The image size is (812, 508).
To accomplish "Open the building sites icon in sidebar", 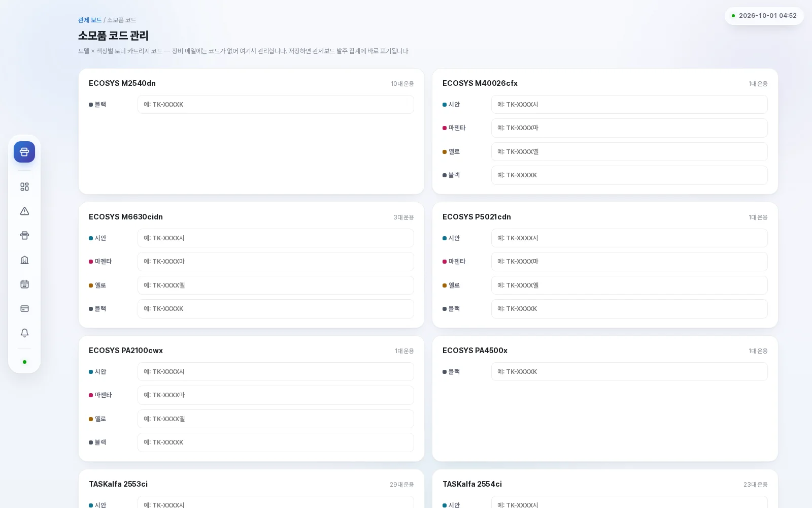I will 24,260.
